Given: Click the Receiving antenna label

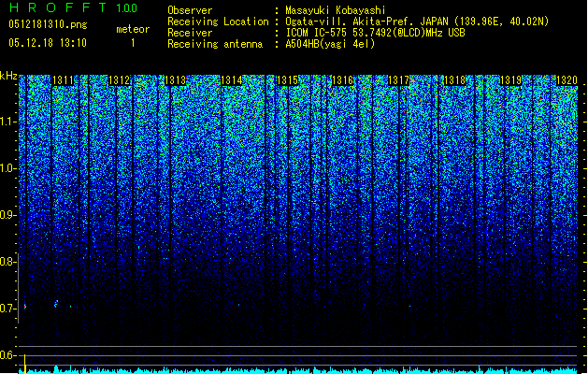Looking at the screenshot, I should coord(215,44).
